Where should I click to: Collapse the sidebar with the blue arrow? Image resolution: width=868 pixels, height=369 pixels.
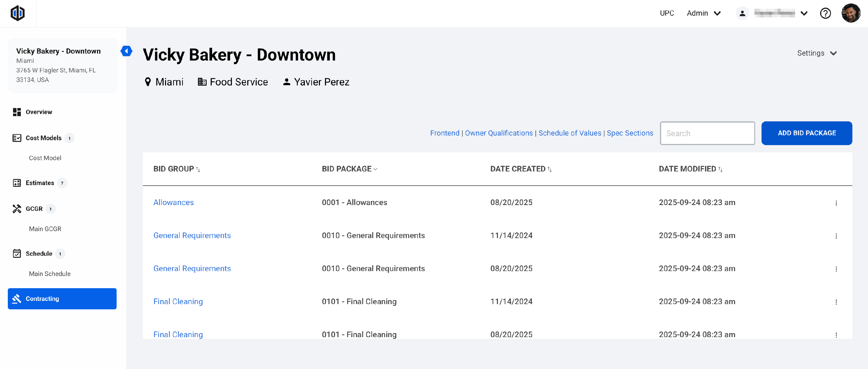(x=126, y=51)
